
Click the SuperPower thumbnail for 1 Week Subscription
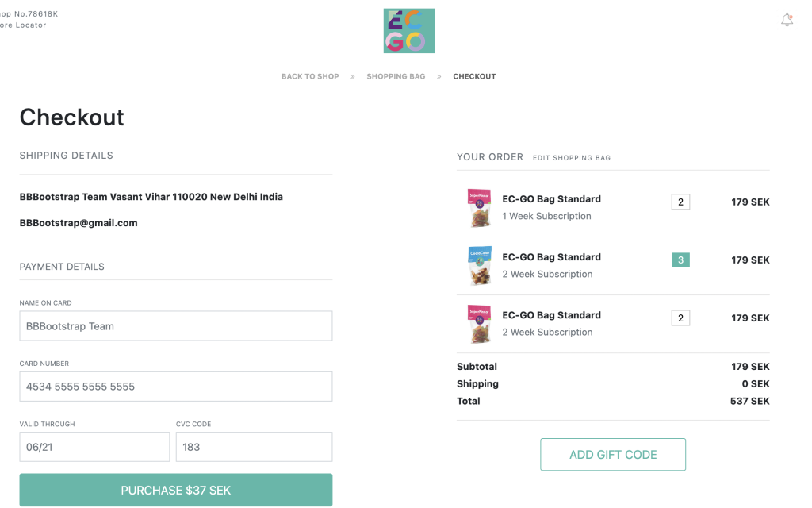pyautogui.click(x=479, y=208)
